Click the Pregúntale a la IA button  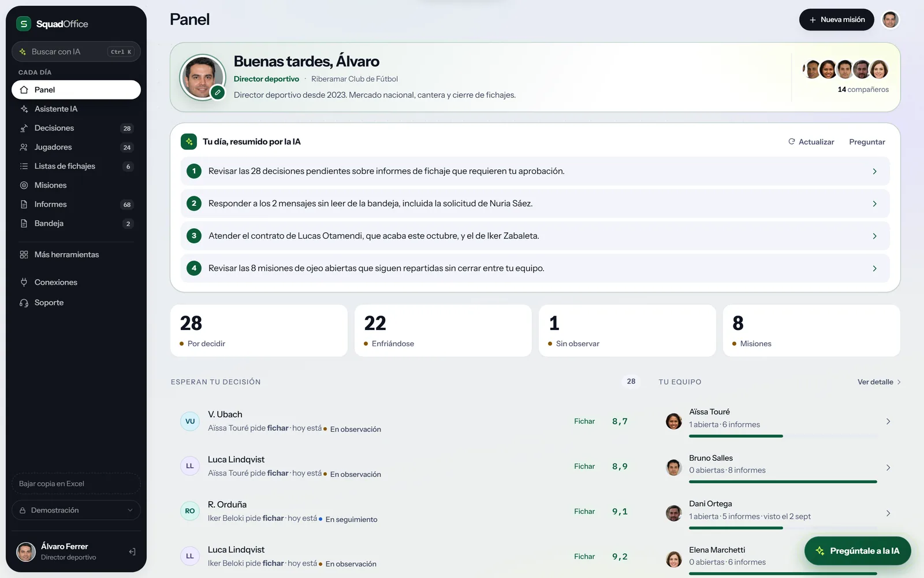(858, 551)
